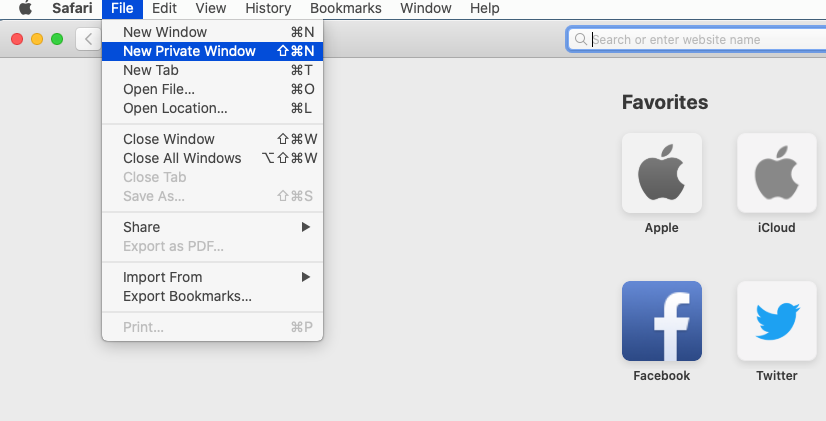The width and height of the screenshot is (826, 421).
Task: Click the iCloud label text
Action: pos(776,228)
